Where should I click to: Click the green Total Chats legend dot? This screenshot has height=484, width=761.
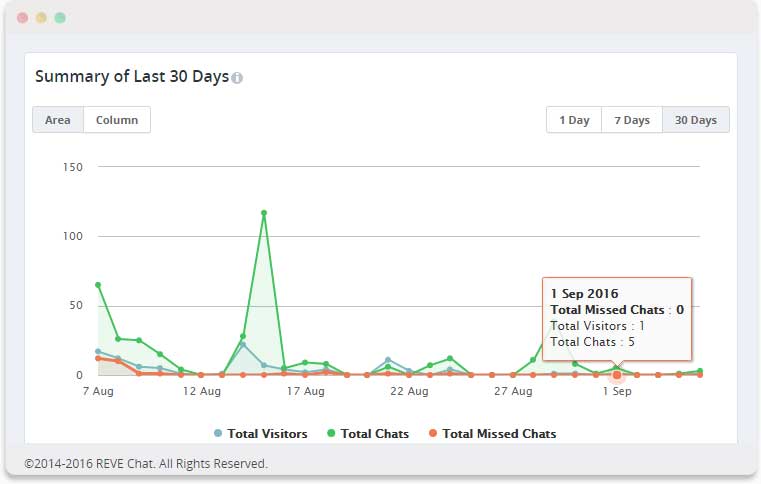[332, 434]
